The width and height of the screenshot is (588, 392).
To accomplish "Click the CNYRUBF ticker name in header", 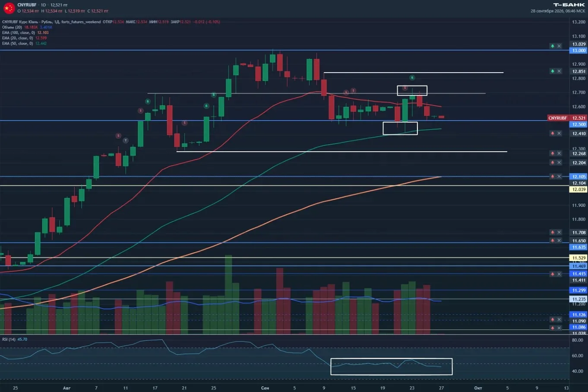I will (27, 5).
